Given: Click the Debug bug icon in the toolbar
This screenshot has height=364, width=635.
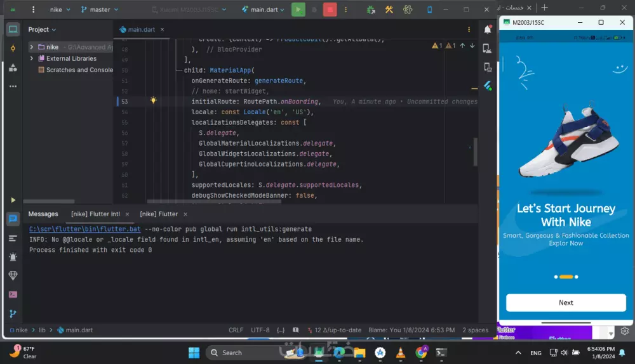Looking at the screenshot, I should (371, 10).
